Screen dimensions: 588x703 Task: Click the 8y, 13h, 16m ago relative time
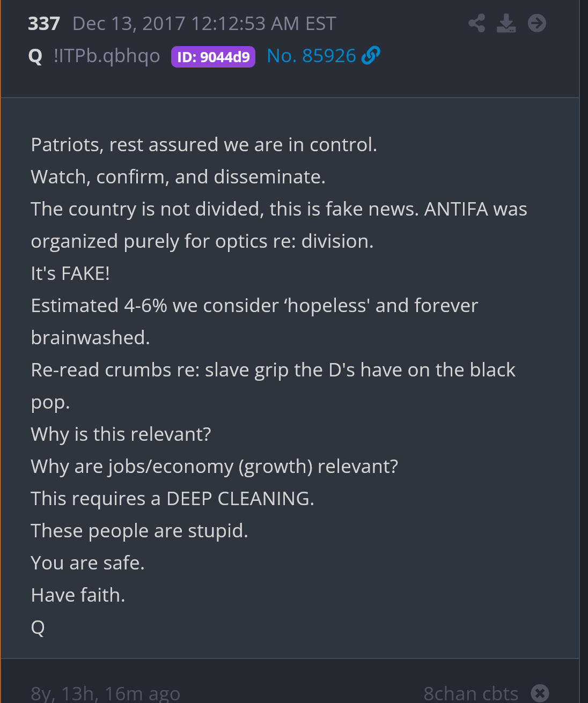click(x=106, y=693)
